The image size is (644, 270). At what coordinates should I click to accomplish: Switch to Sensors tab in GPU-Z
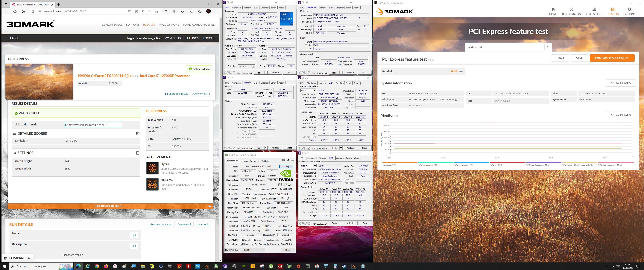[x=244, y=161]
